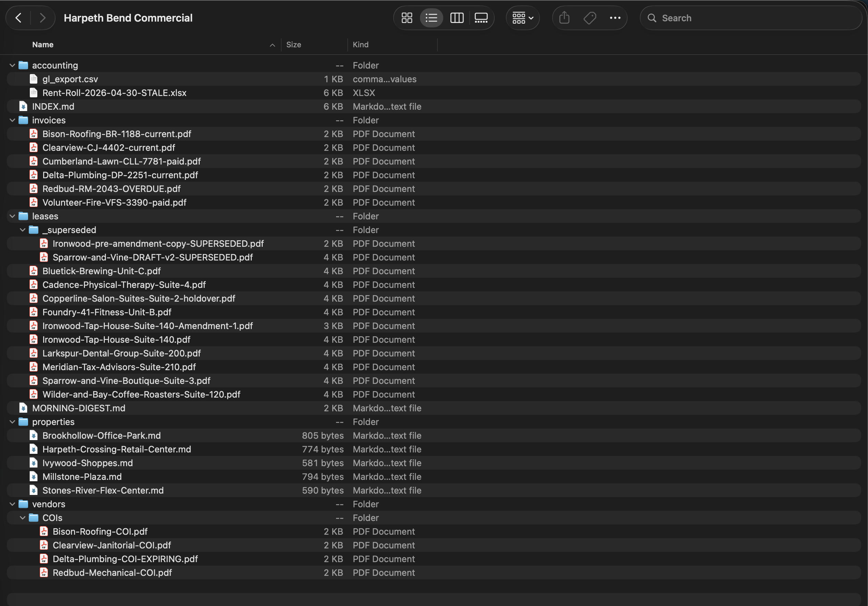The width and height of the screenshot is (868, 606).
Task: Click the INDEX.md file icon
Action: click(x=23, y=107)
